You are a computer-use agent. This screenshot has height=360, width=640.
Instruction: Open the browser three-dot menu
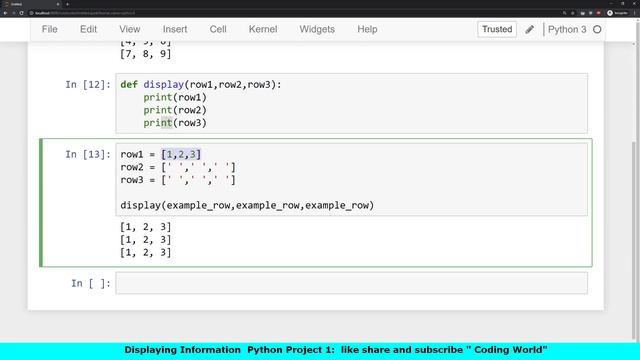[x=635, y=13]
